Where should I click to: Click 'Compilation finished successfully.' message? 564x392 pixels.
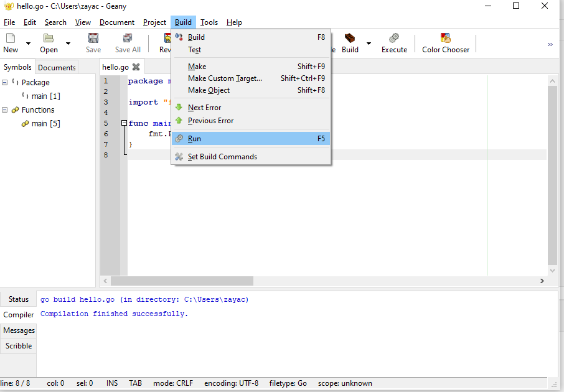point(114,314)
